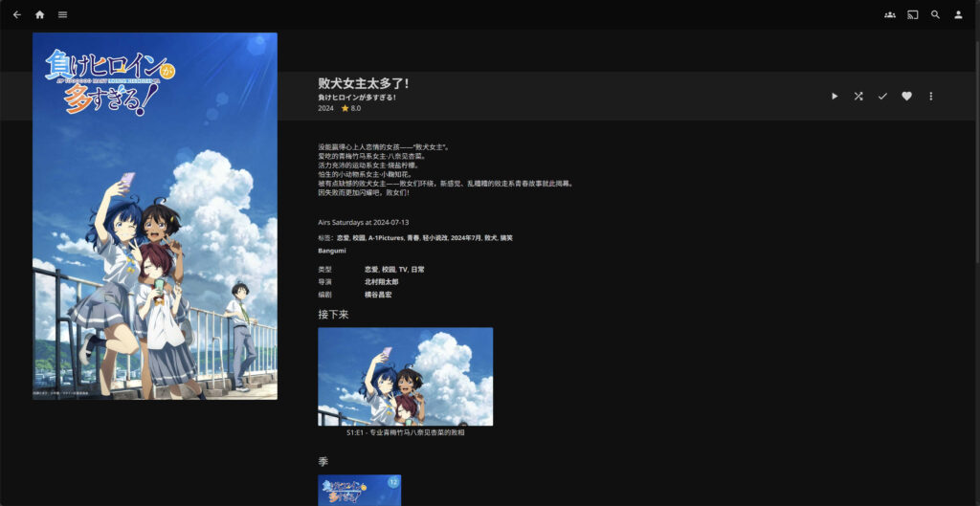
Task: Expand the three-dot more options menu
Action: click(x=930, y=97)
